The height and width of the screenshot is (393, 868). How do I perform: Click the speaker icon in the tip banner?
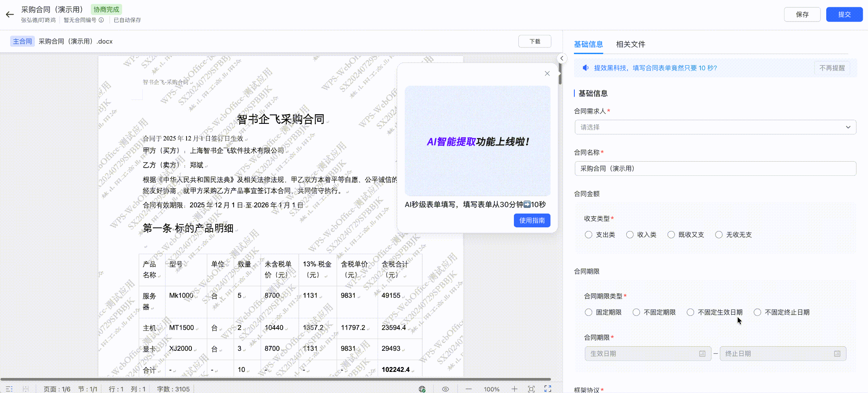pyautogui.click(x=585, y=68)
